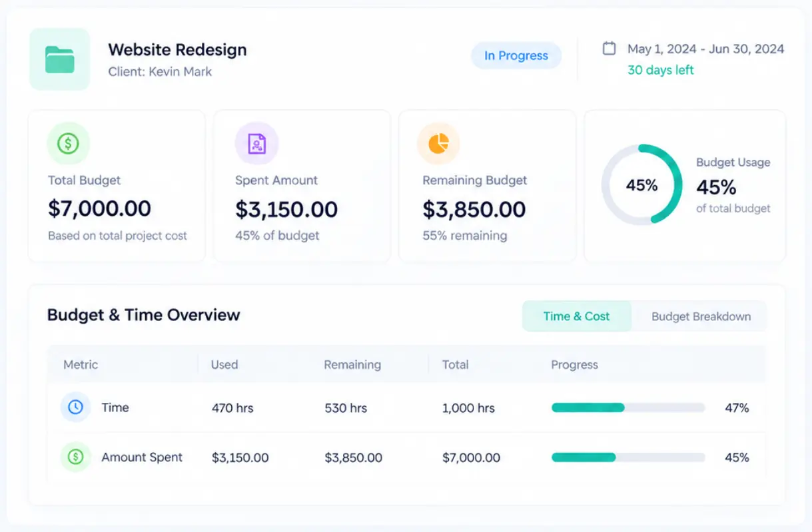
Task: Click the Metric column header
Action: 81,365
